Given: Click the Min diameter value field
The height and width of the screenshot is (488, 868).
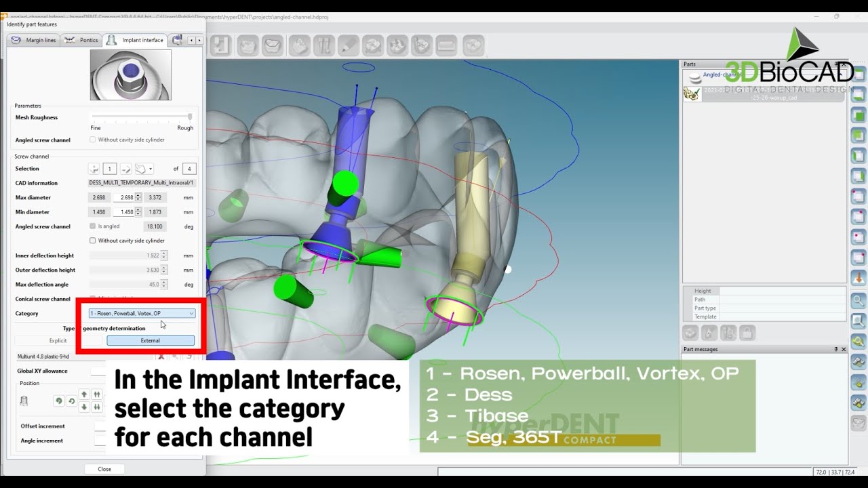Looking at the screenshot, I should [x=123, y=212].
